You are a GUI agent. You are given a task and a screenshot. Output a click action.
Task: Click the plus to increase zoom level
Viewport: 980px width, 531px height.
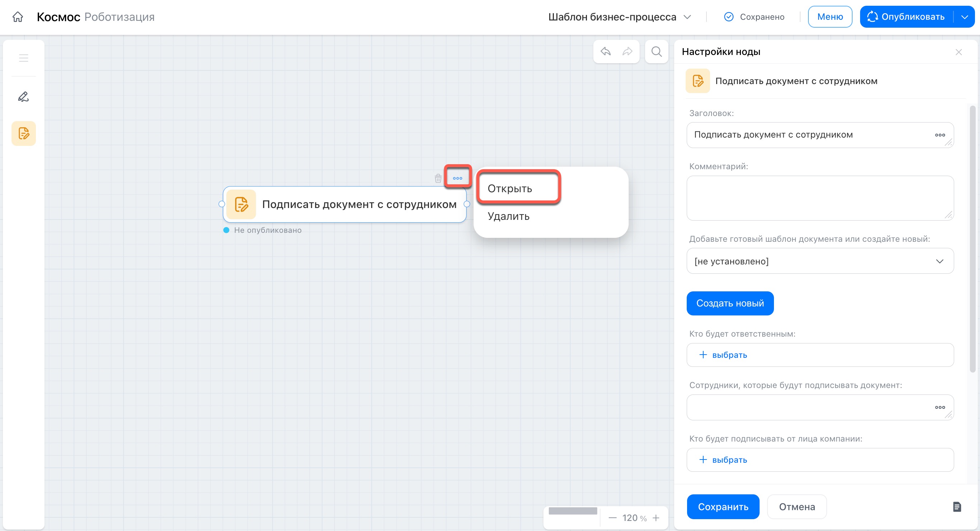656,518
